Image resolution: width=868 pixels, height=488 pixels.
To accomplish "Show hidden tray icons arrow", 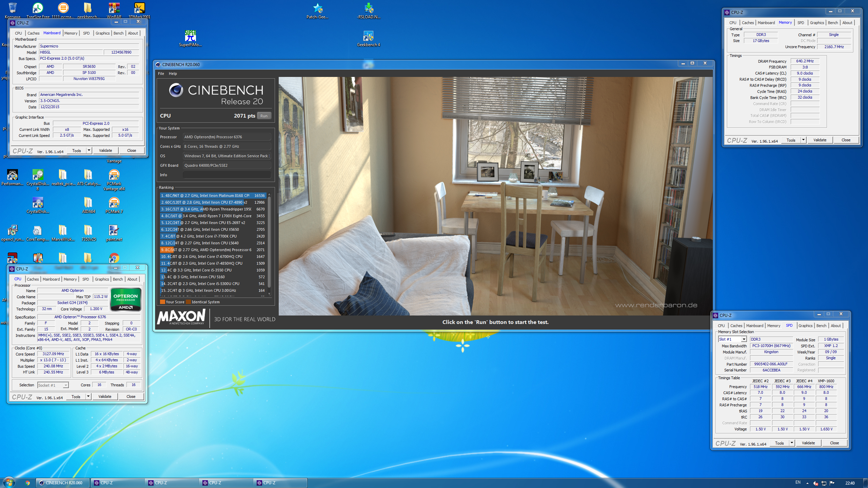I will coord(807,483).
